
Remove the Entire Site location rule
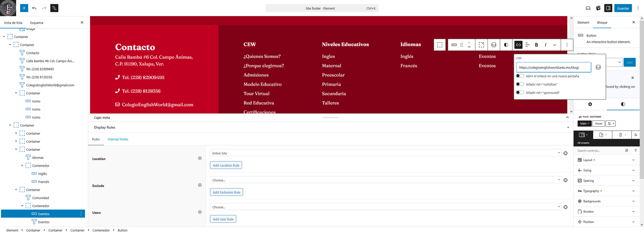[x=566, y=153]
